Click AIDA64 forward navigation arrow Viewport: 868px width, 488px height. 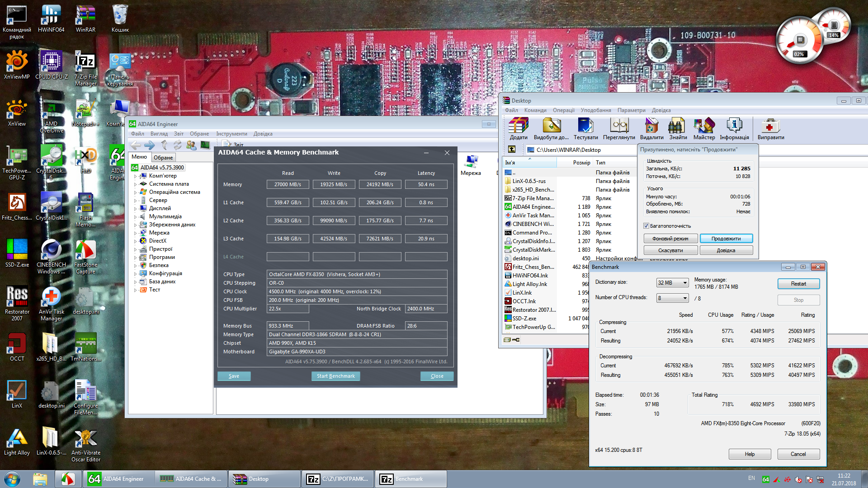click(149, 145)
